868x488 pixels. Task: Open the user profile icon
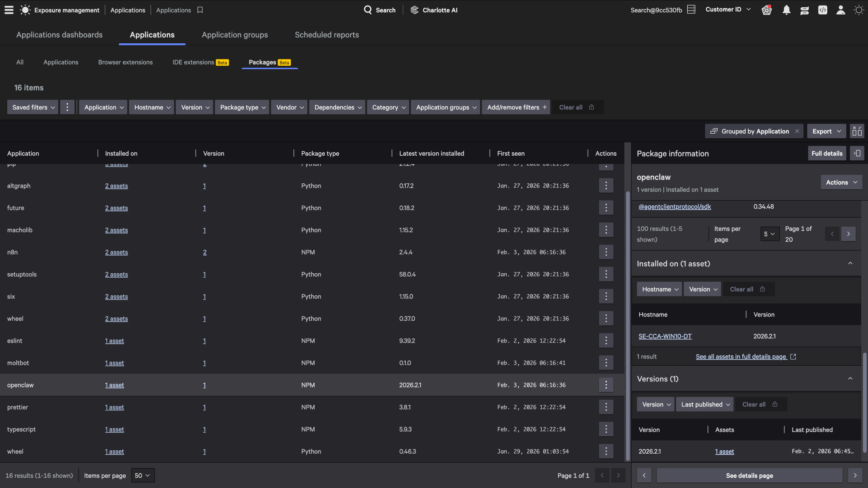point(840,10)
